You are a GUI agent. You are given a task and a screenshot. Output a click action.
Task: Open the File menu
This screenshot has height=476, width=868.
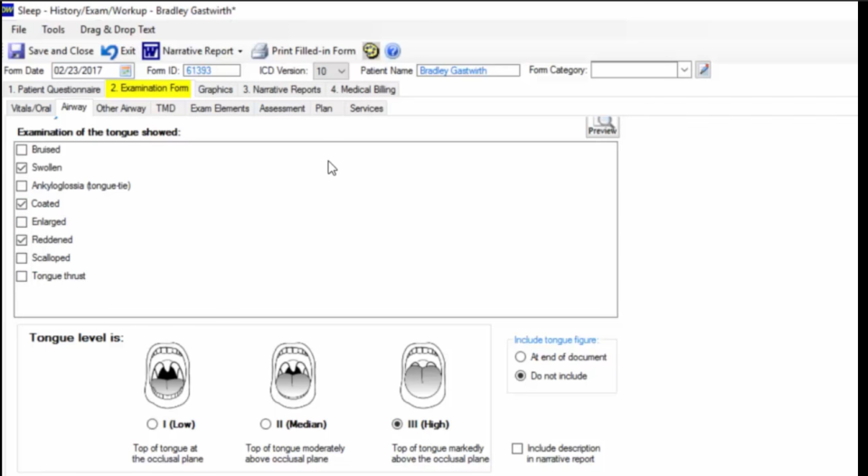pyautogui.click(x=19, y=30)
